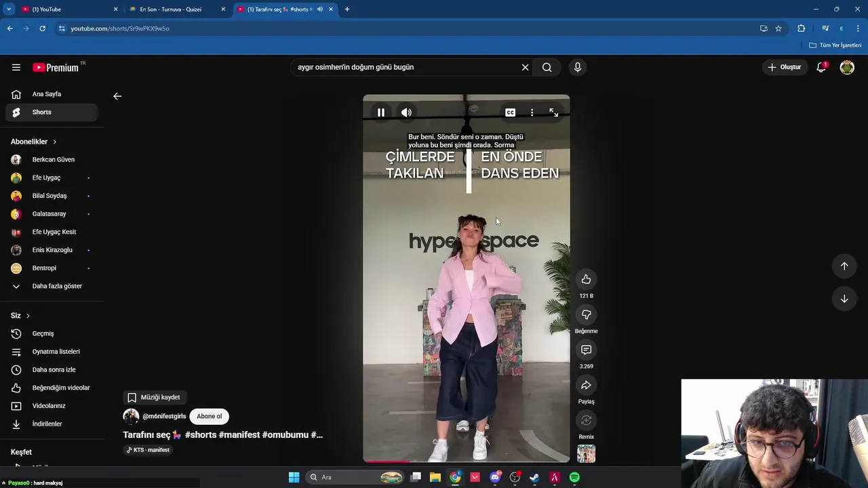Like the Short with thumbs up
This screenshot has height=488, width=868.
coord(586,279)
